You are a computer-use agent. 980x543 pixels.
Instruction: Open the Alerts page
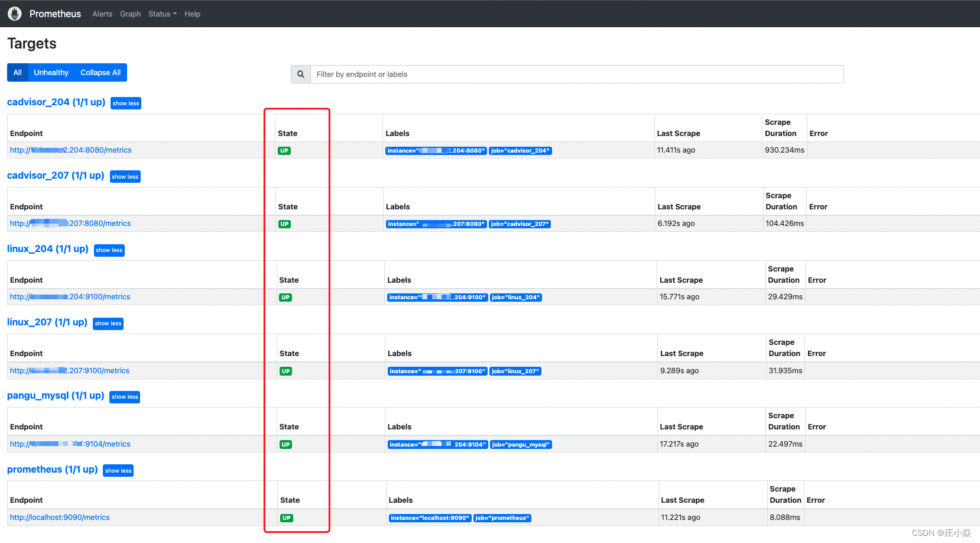102,14
